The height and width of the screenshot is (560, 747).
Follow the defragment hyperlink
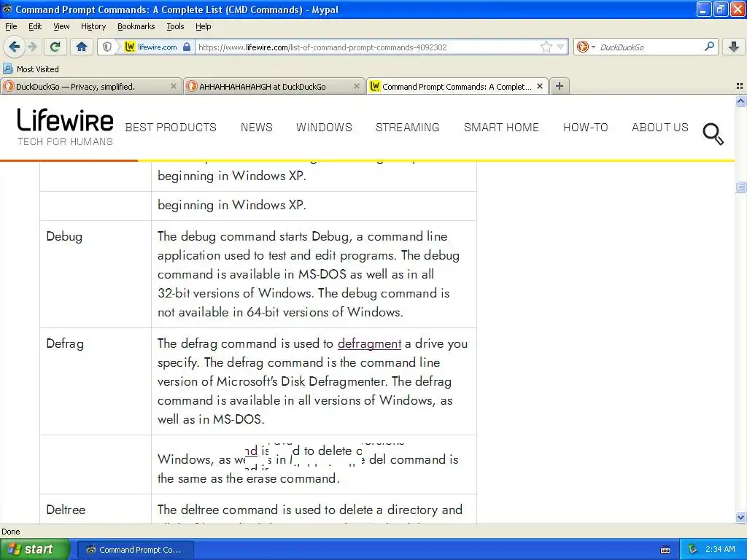369,343
